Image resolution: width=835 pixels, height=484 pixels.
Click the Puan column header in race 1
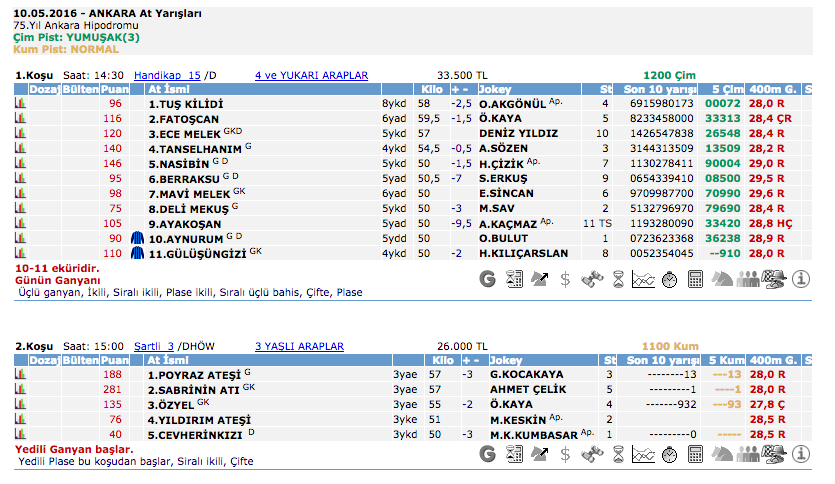115,89
